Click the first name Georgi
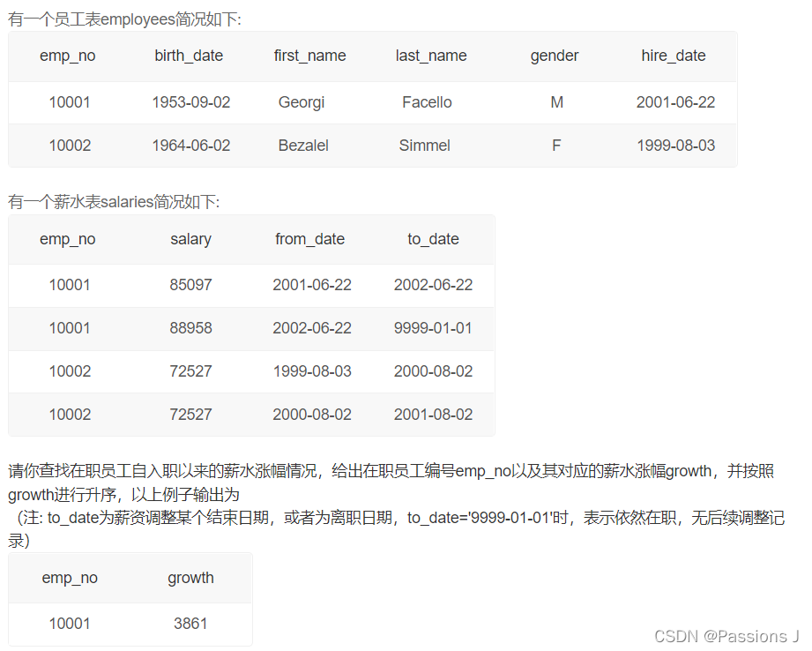Viewport: 812px width, 651px height. [302, 102]
